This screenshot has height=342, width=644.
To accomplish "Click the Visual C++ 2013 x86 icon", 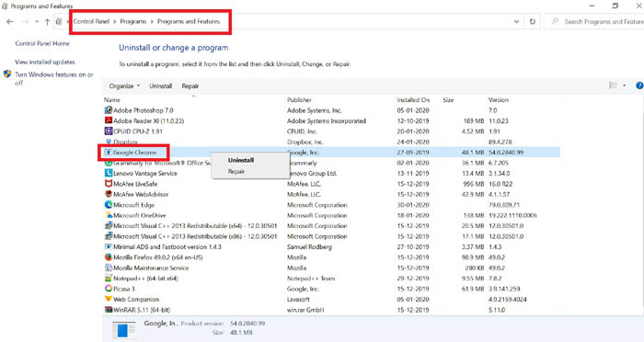I will (x=109, y=236).
